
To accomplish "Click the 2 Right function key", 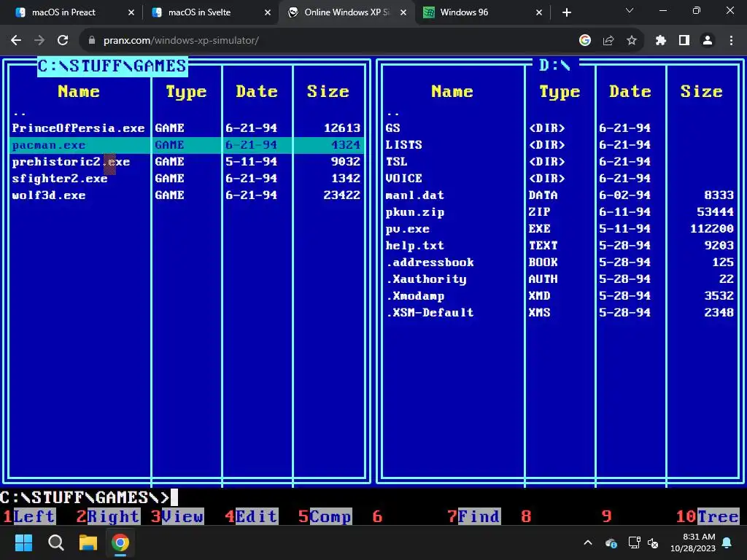I will [x=108, y=516].
